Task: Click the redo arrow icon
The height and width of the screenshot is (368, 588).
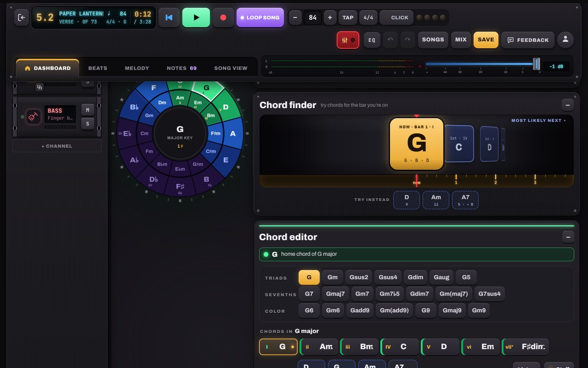Action: [x=407, y=40]
